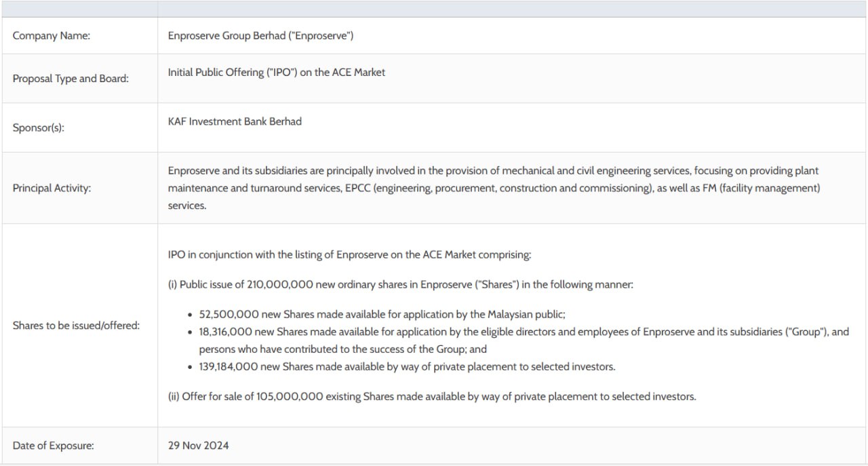Select the Enproserve Group Berhad company name text
The image size is (868, 466).
coord(260,36)
